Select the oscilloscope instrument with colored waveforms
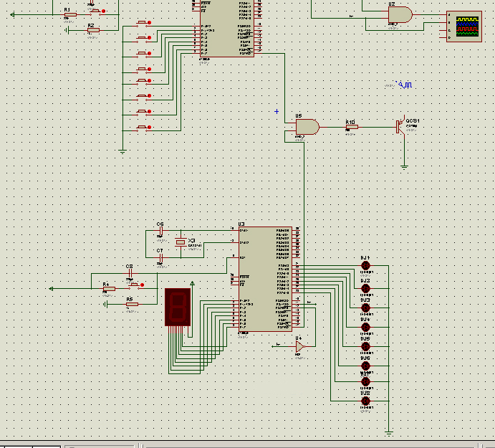495x448 pixels. coord(464,27)
